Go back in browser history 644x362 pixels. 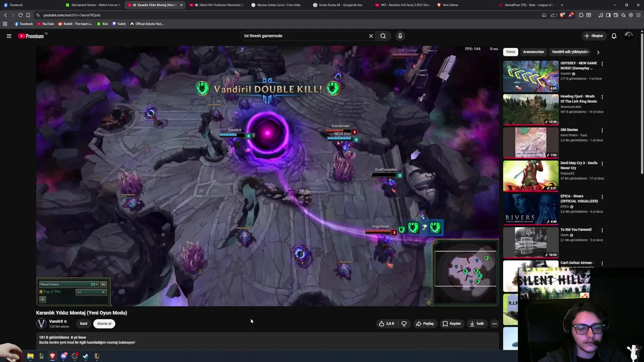(x=6, y=15)
